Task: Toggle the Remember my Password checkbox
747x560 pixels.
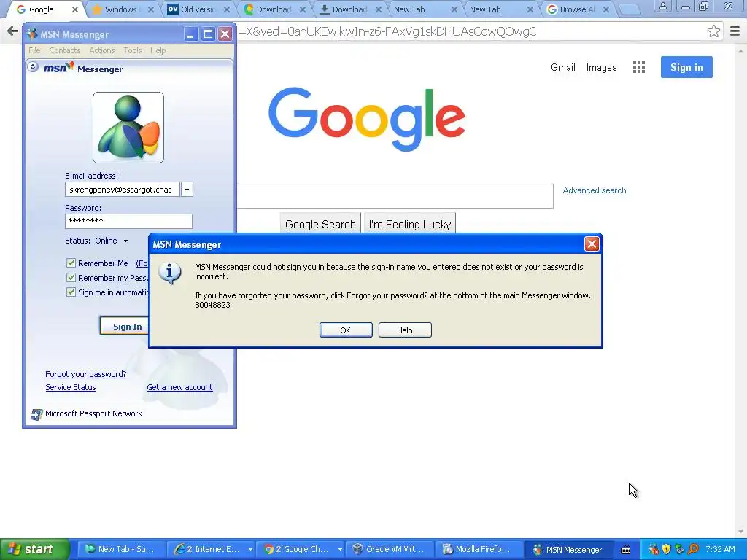Action: tap(71, 278)
